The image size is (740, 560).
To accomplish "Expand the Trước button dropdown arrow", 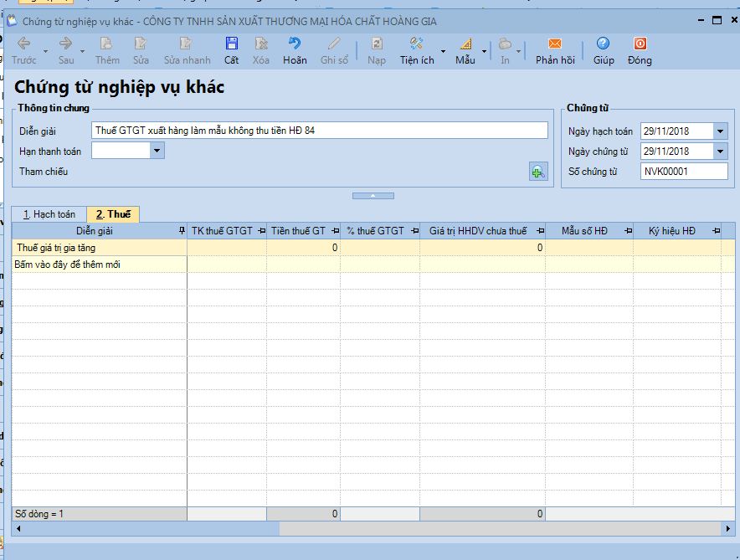I will click(46, 51).
